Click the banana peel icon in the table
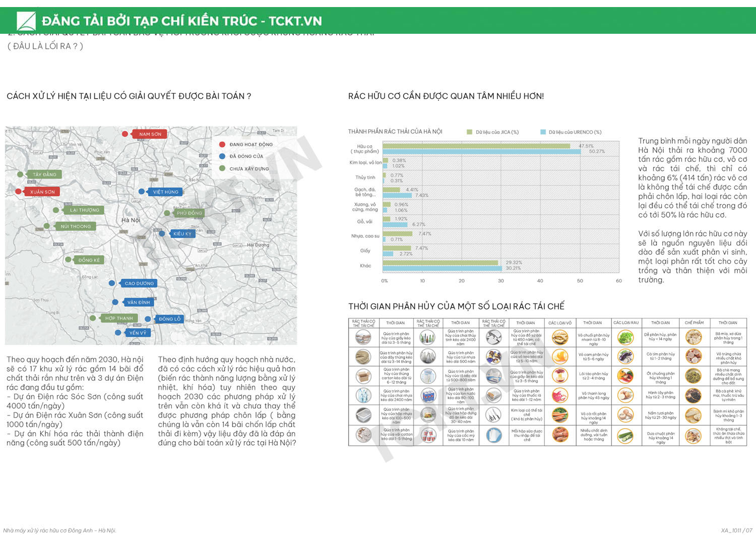Screen dimensions: 756x535 coord(560,337)
